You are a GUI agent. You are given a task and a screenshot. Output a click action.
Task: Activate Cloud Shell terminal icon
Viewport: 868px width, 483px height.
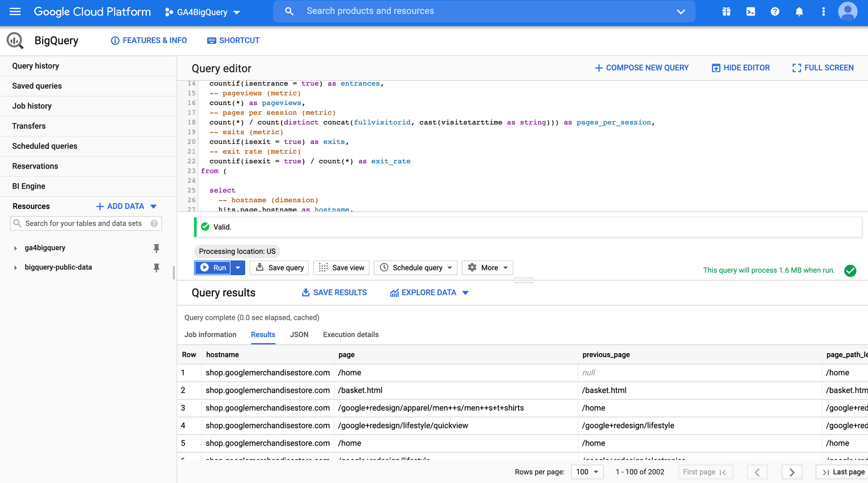click(x=751, y=12)
